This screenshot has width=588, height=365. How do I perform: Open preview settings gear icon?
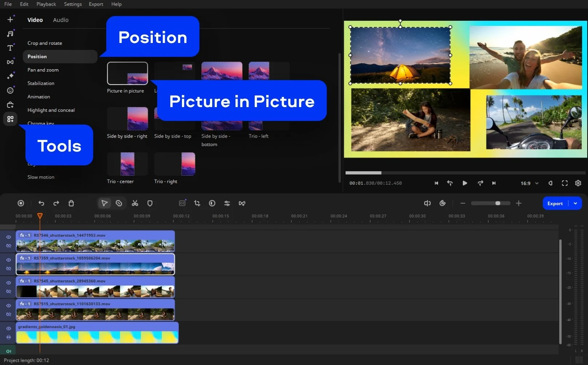[578, 183]
